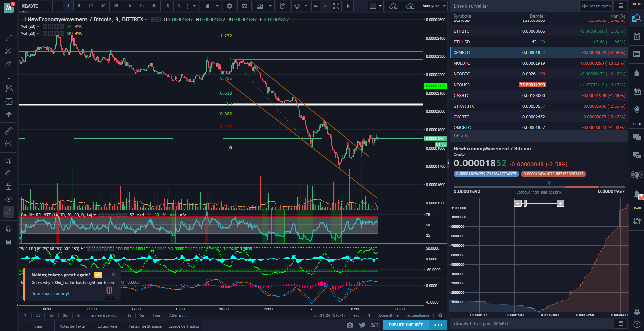Viewport: 644px width, 331px height.
Task: Toggle the Logarithme scale option
Action: 389,315
